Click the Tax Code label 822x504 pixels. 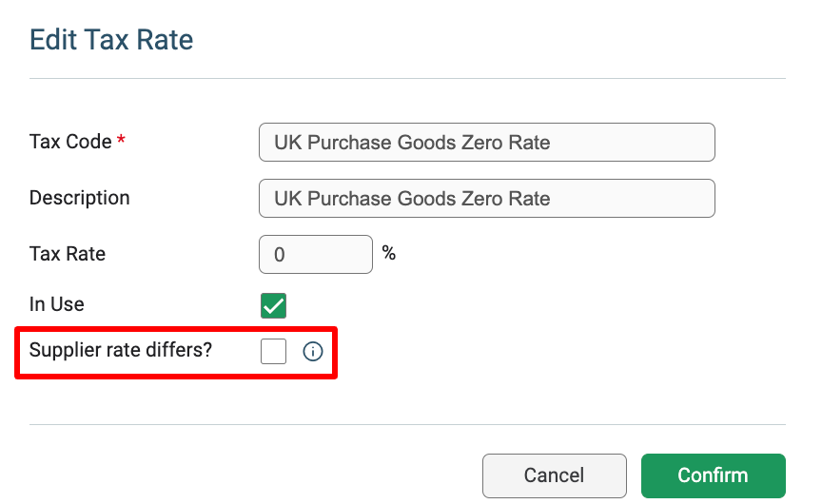coord(70,142)
